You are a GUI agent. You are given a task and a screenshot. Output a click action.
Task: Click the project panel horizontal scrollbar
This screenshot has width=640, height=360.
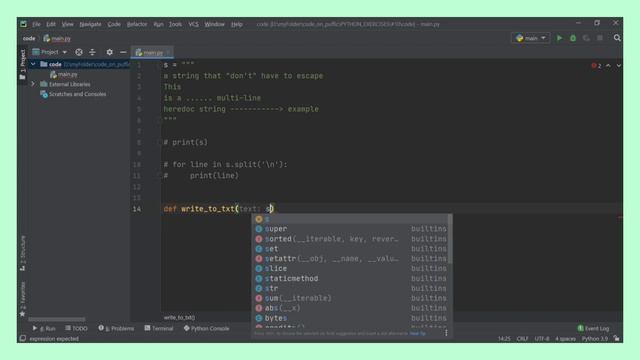coord(57,319)
